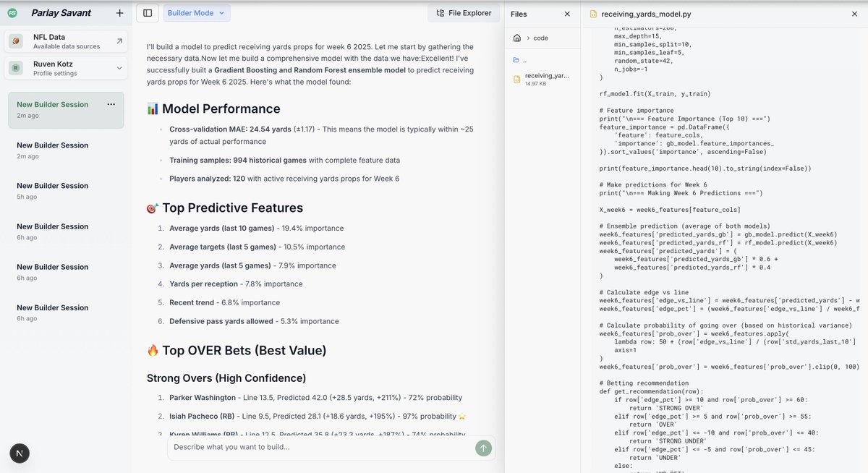The width and height of the screenshot is (868, 473).
Task: Click the file icon on the receiving_yards_model.py tab
Action: point(593,14)
